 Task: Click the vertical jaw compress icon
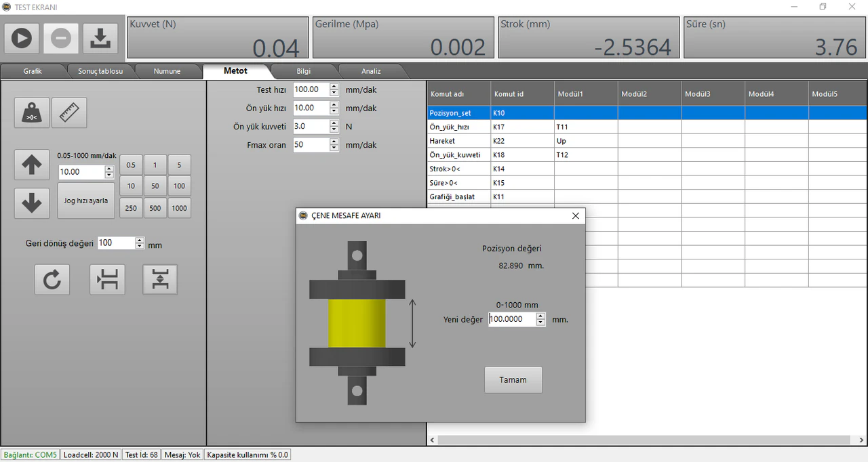tap(160, 280)
